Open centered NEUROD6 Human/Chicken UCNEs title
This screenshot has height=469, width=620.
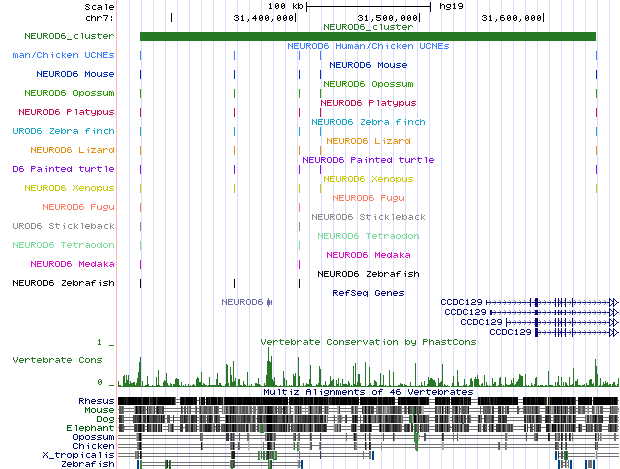pos(367,46)
